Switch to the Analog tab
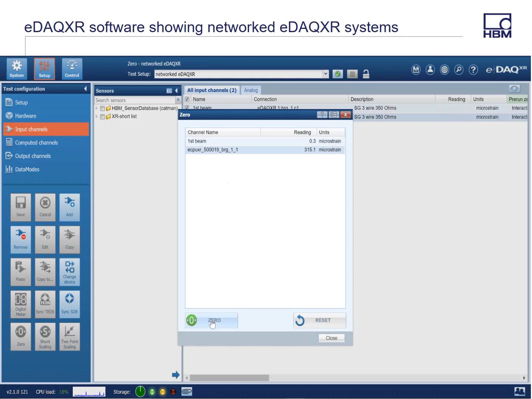 click(251, 90)
